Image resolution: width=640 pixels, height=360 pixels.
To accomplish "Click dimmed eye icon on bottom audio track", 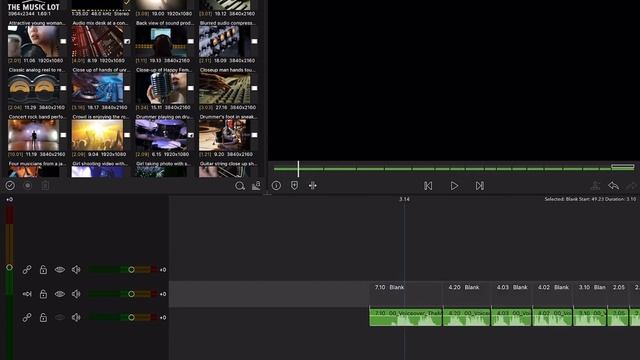I will [x=60, y=318].
